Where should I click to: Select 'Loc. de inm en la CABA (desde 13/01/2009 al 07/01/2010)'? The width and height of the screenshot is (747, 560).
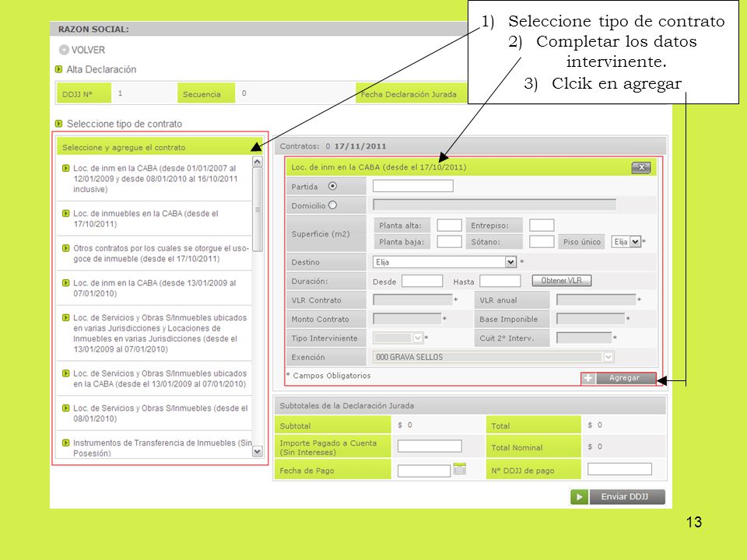[154, 288]
